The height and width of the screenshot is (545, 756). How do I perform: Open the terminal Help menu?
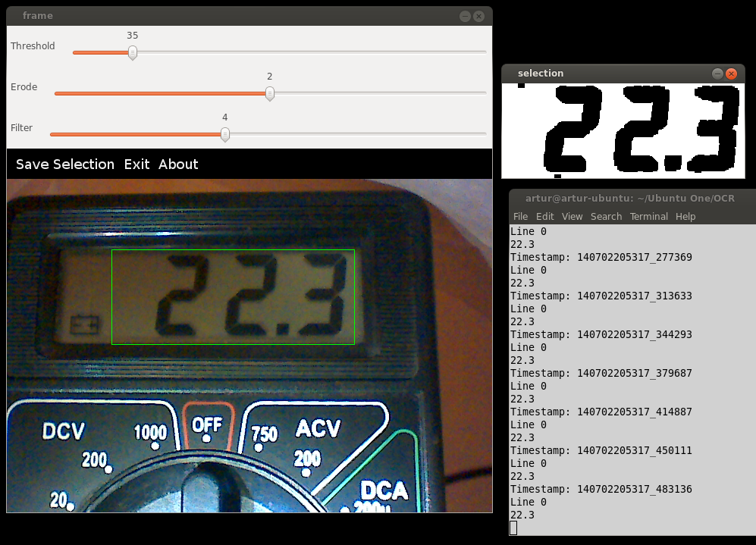685,216
